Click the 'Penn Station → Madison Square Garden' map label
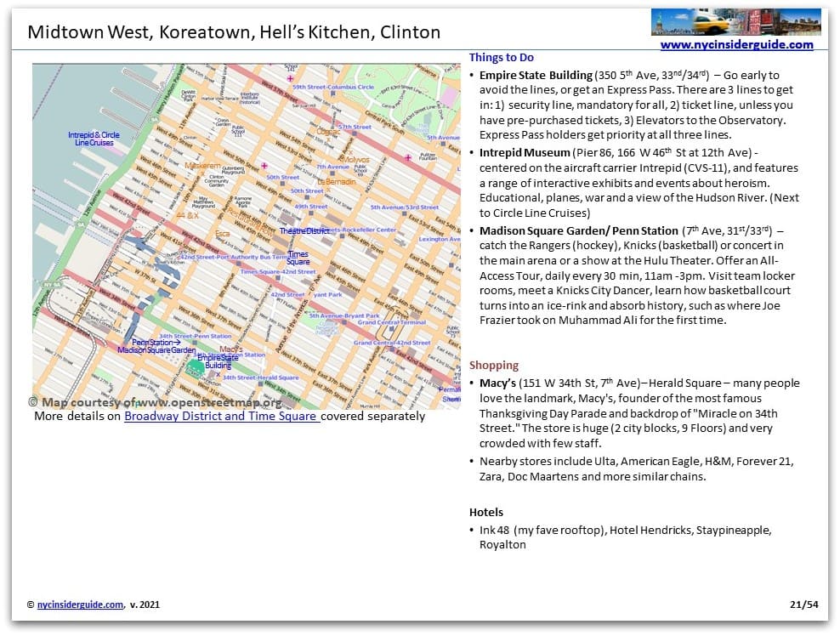The image size is (840, 636). (x=156, y=346)
